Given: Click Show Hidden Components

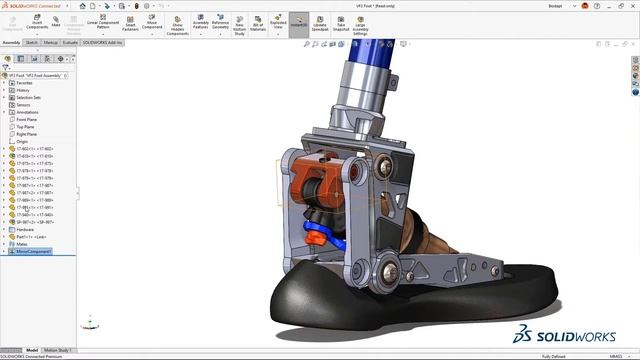Looking at the screenshot, I should [x=178, y=26].
